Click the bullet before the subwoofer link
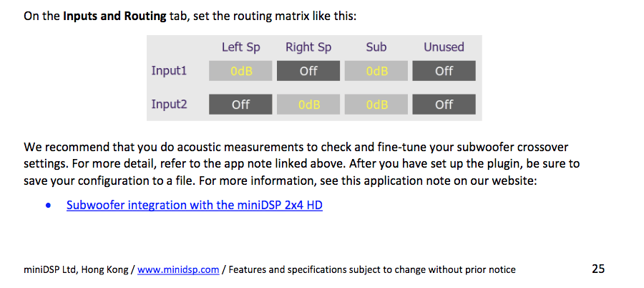This screenshot has height=288, width=644. [49, 206]
